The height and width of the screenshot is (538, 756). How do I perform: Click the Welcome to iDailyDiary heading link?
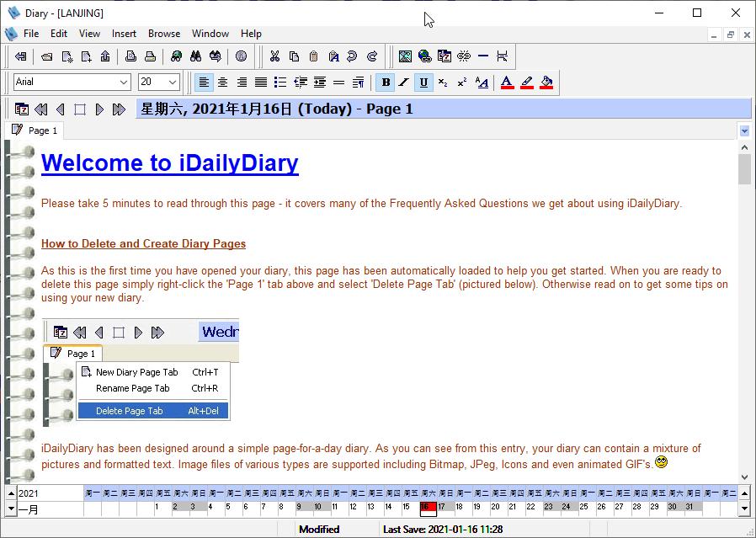pyautogui.click(x=170, y=162)
